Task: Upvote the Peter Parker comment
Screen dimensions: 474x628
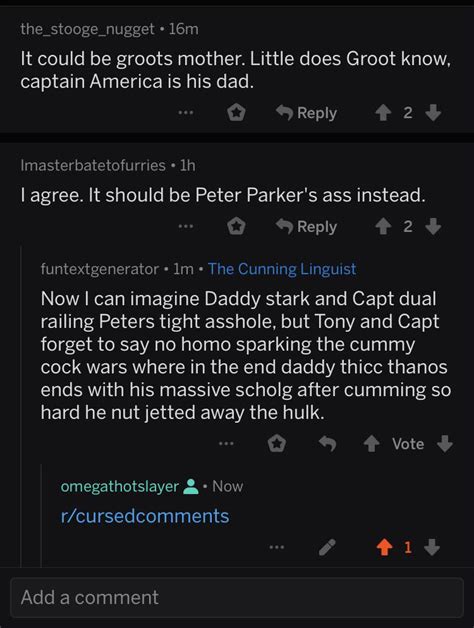Action: (x=383, y=227)
